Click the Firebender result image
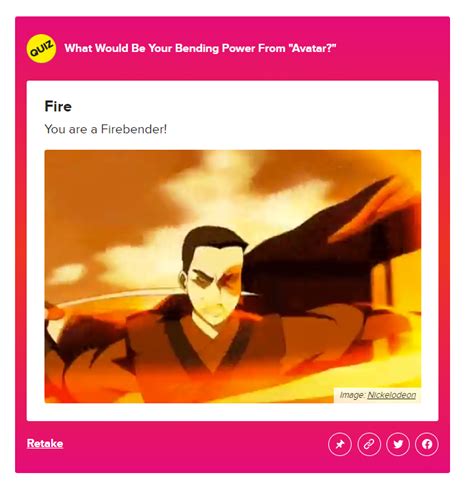The height and width of the screenshot is (497, 474). (x=233, y=276)
